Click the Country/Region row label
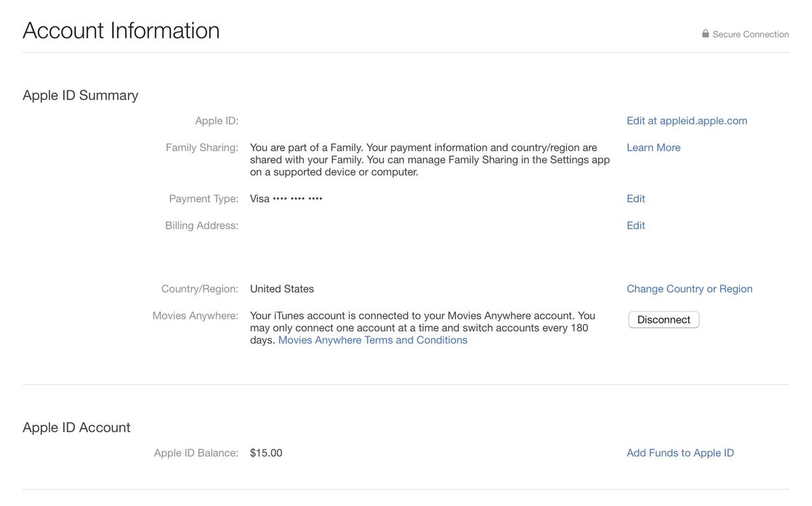Image resolution: width=812 pixels, height=506 pixels. point(199,288)
